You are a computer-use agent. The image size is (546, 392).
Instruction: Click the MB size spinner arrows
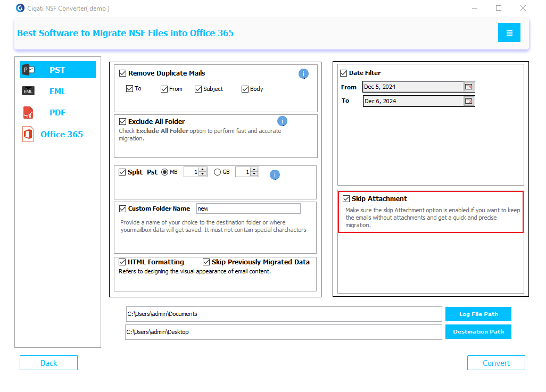tap(203, 172)
